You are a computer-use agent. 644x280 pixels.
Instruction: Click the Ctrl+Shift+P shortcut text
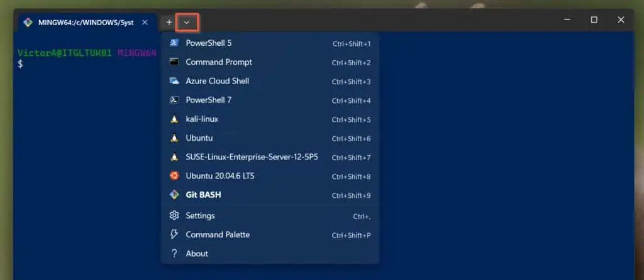(351, 235)
